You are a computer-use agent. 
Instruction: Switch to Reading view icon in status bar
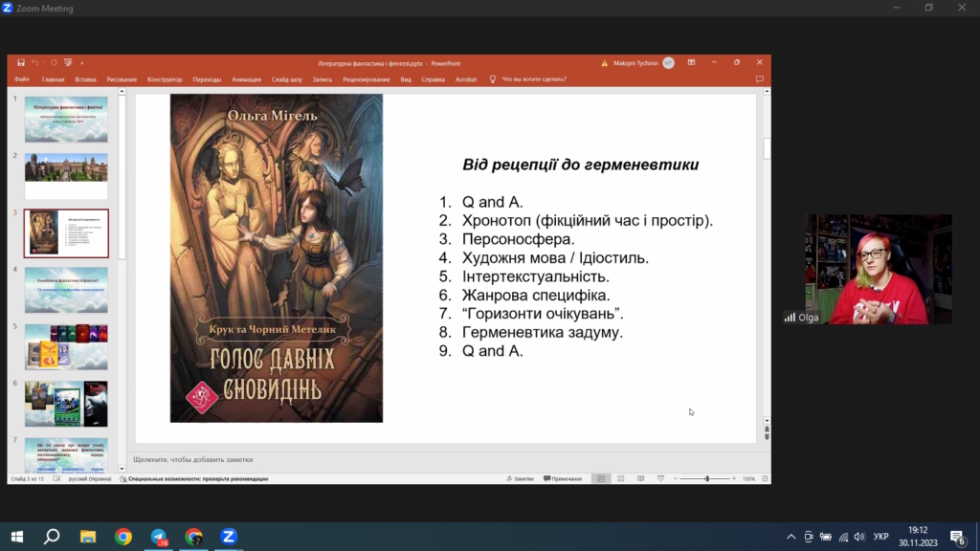click(x=640, y=478)
